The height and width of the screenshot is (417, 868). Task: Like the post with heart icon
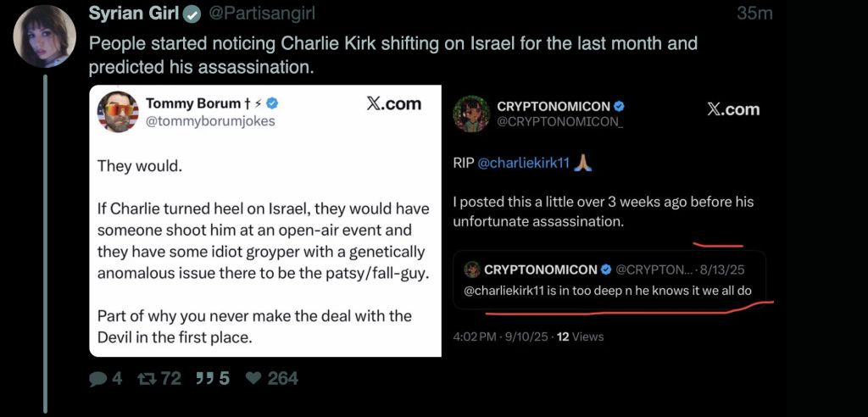pos(253,379)
